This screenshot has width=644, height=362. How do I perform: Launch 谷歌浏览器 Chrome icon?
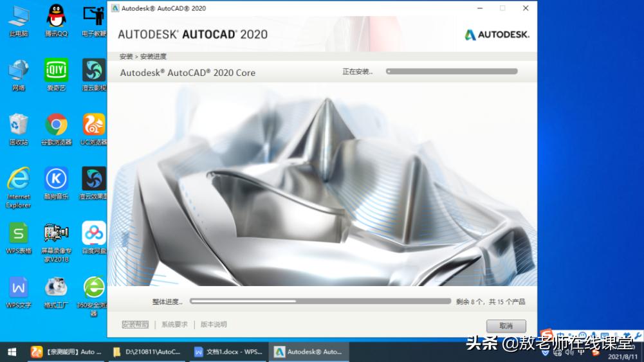56,129
